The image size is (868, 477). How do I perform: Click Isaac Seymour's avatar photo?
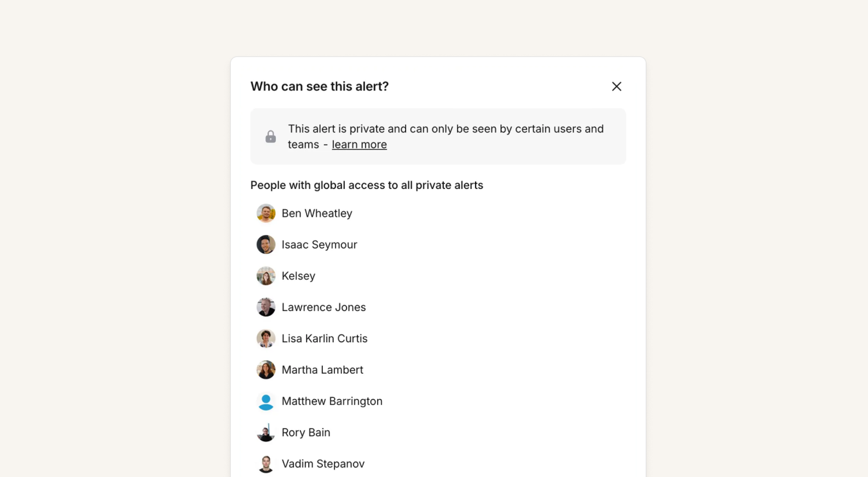[x=266, y=245]
